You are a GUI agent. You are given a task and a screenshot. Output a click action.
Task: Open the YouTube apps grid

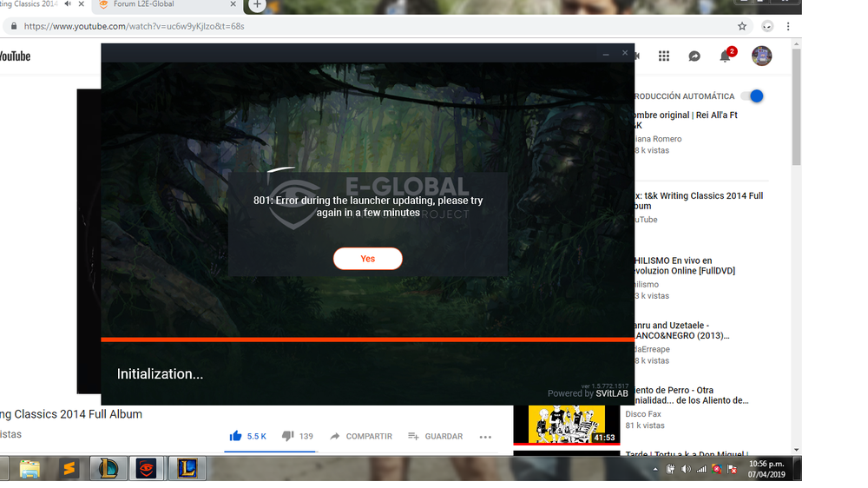point(664,56)
